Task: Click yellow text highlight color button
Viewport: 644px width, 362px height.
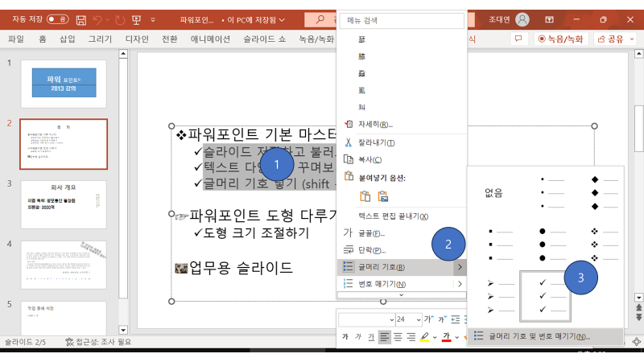Action: click(x=424, y=337)
